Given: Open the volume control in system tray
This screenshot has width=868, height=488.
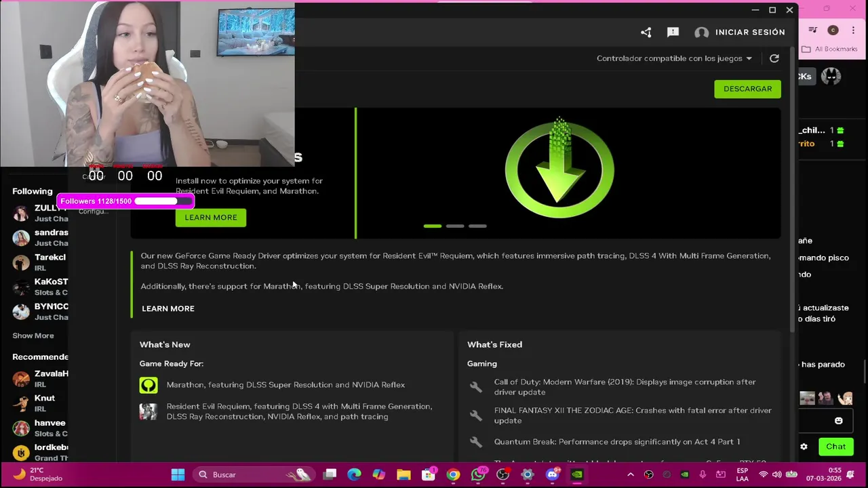Looking at the screenshot, I should click(x=776, y=474).
